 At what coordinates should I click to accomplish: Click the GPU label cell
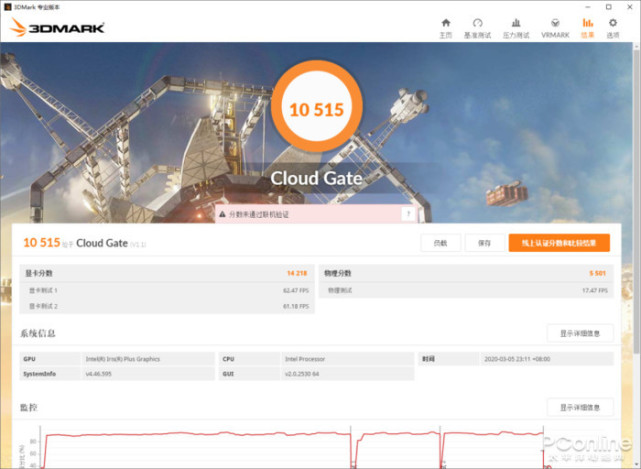[50, 359]
